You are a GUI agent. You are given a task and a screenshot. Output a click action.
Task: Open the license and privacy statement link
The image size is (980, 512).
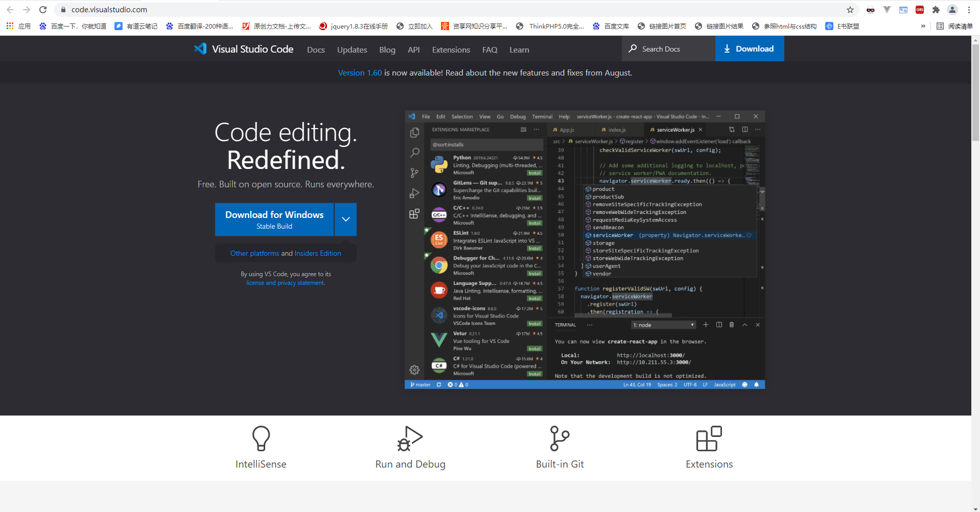(x=286, y=283)
